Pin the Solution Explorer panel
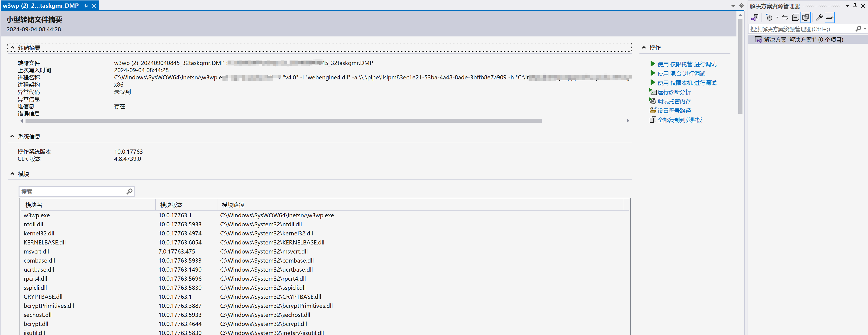The width and height of the screenshot is (868, 335). click(855, 6)
